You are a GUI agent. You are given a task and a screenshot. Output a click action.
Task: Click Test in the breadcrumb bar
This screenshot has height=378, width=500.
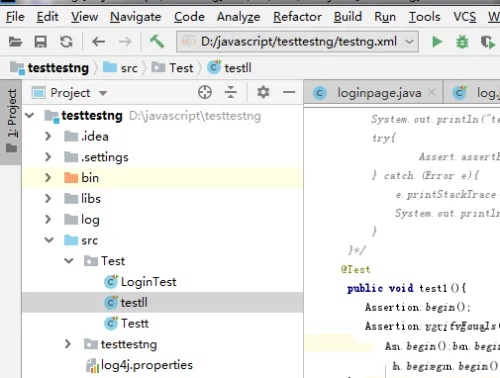172,68
